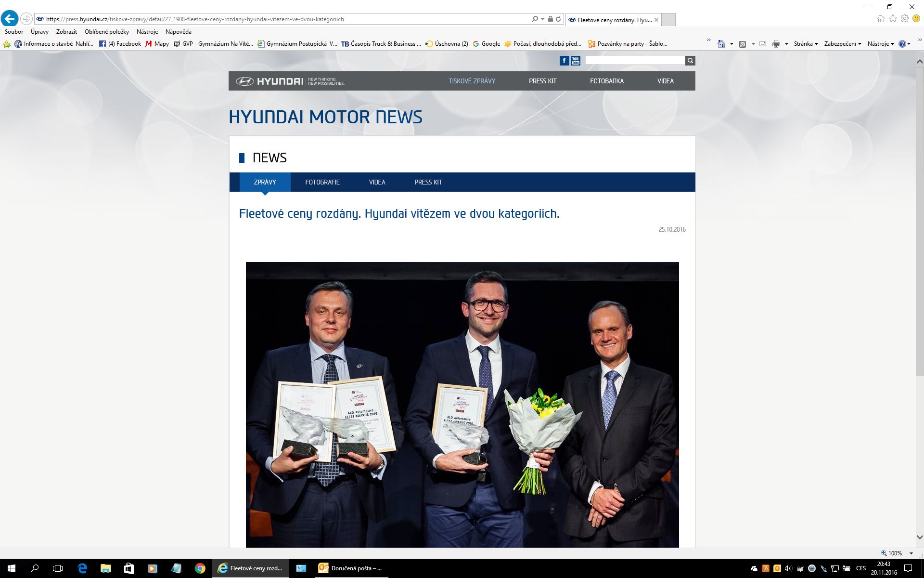Open the Soubor menu
924x578 pixels.
[x=14, y=32]
